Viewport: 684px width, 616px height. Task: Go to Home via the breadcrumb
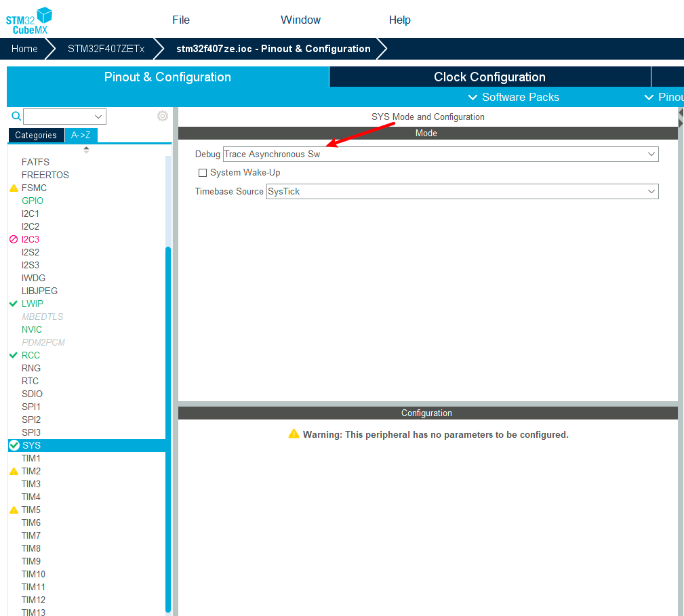pos(24,48)
